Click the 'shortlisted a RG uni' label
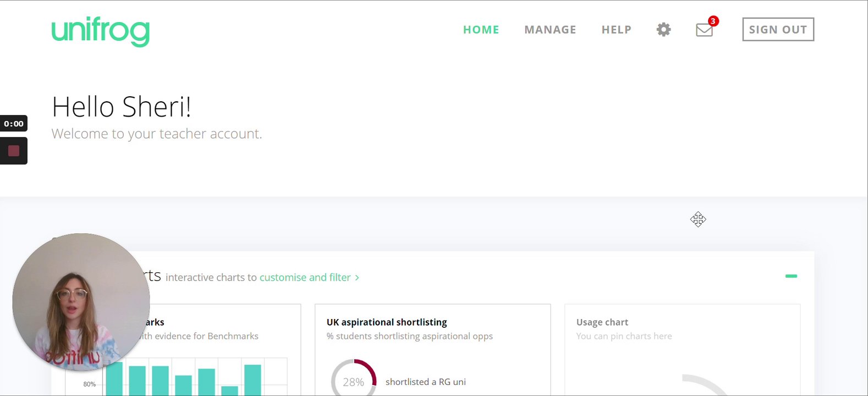 [425, 382]
